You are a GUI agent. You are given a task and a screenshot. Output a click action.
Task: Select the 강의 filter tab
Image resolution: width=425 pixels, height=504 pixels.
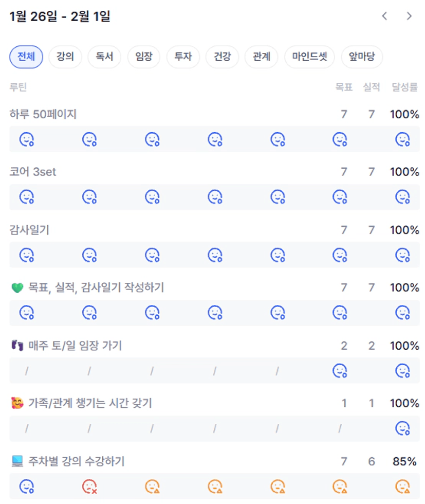point(65,57)
